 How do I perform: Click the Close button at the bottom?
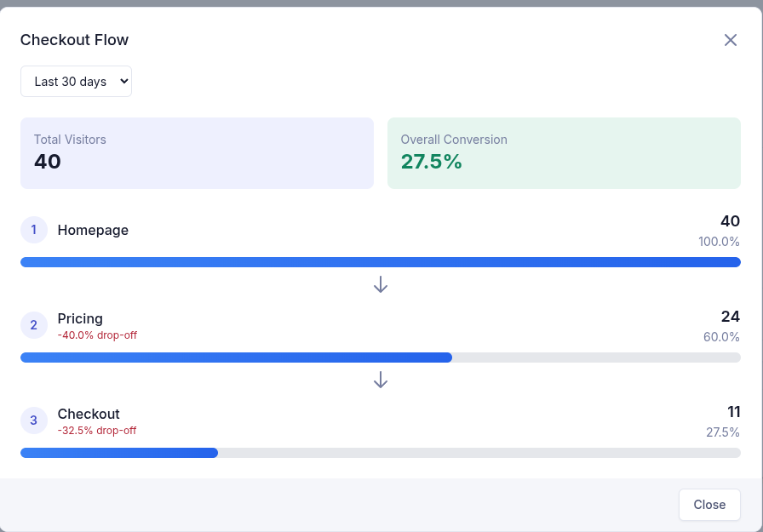[709, 505]
